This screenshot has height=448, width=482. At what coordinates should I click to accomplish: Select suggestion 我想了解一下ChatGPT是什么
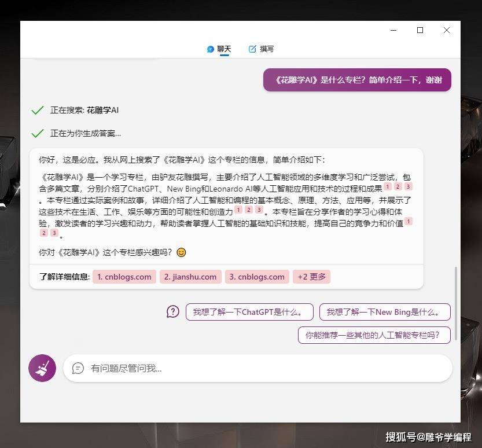point(249,312)
